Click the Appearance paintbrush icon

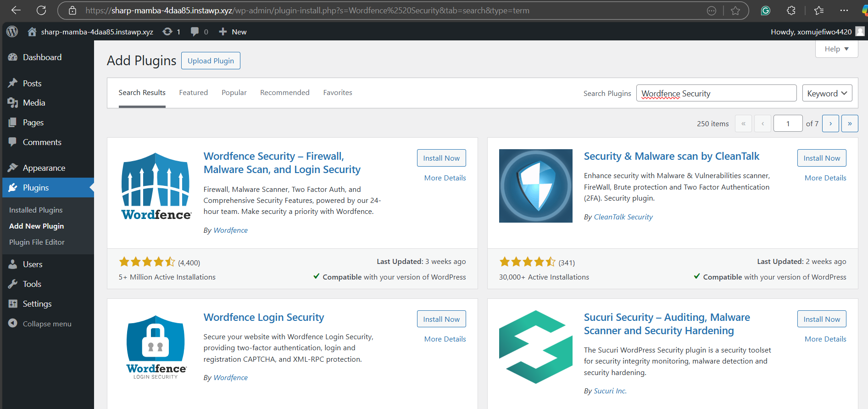[x=13, y=168]
